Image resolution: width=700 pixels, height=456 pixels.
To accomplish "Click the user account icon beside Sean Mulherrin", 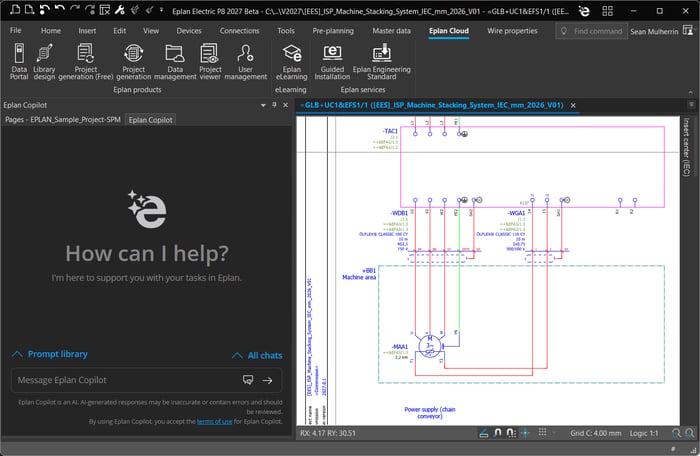I will [688, 31].
